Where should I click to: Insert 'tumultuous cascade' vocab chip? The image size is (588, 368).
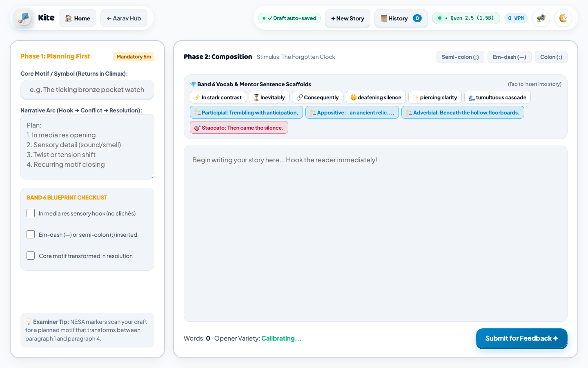pyautogui.click(x=497, y=97)
